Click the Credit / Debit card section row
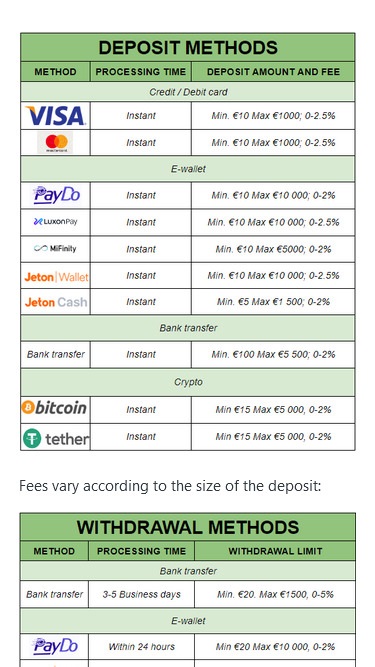The width and height of the screenshot is (375, 667). point(188,92)
